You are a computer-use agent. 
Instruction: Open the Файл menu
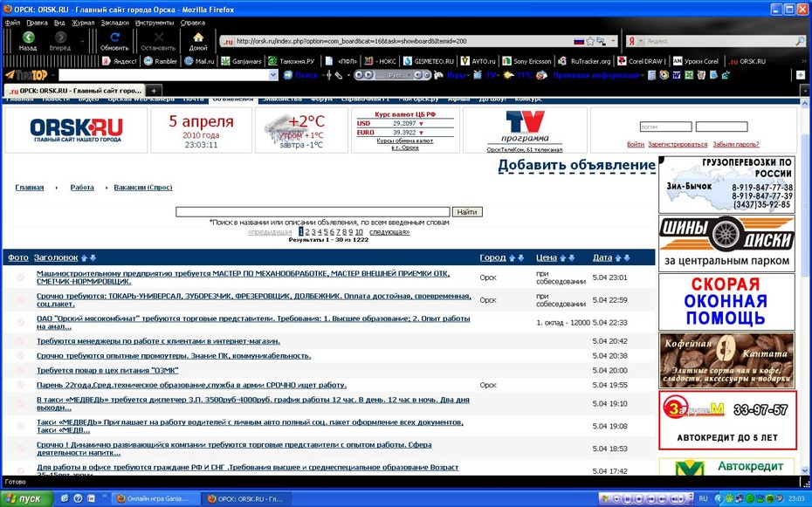coord(12,23)
